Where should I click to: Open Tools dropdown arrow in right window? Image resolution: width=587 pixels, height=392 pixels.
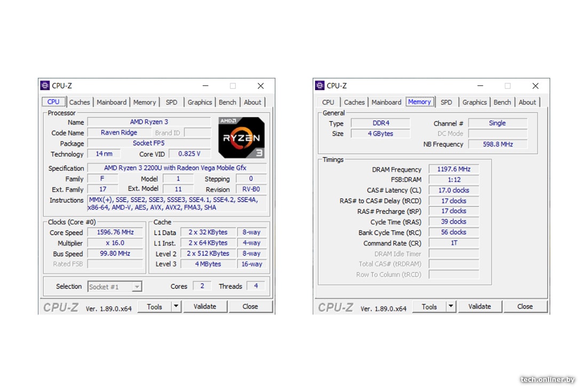[451, 306]
